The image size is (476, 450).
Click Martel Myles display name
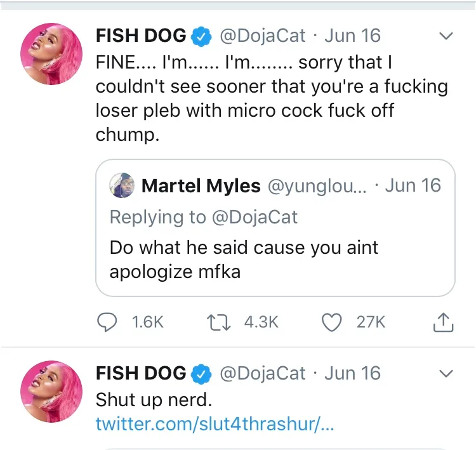pyautogui.click(x=201, y=186)
